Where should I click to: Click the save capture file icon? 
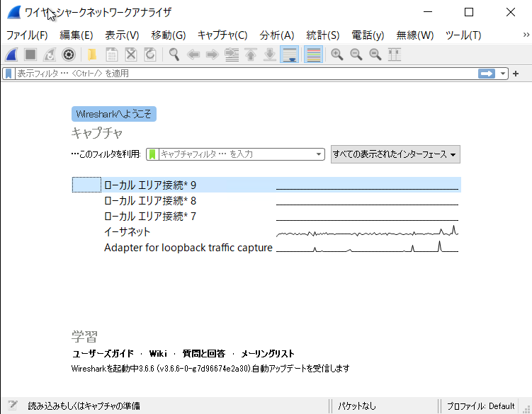(112, 54)
